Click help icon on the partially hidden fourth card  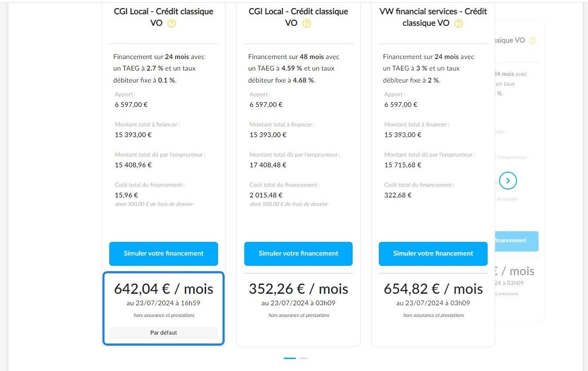coord(533,40)
